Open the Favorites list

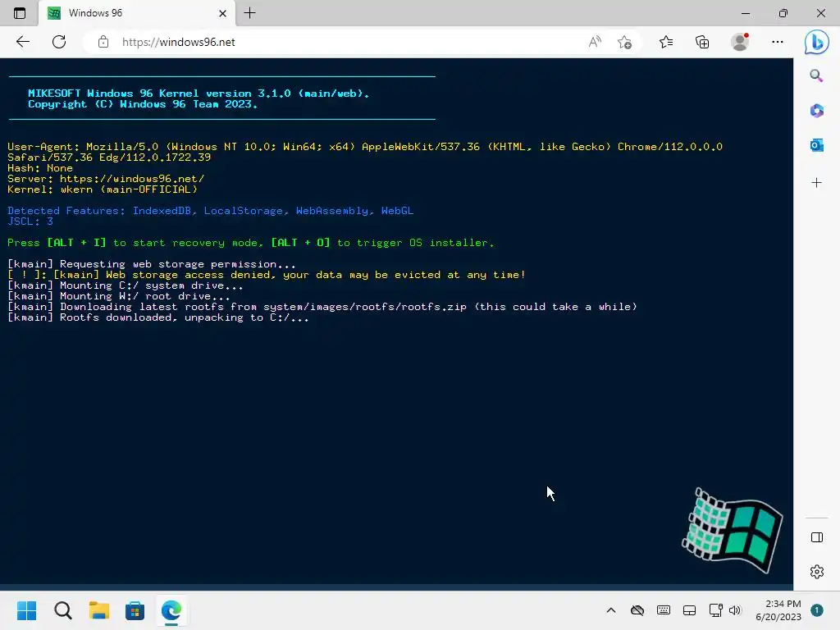pos(666,42)
